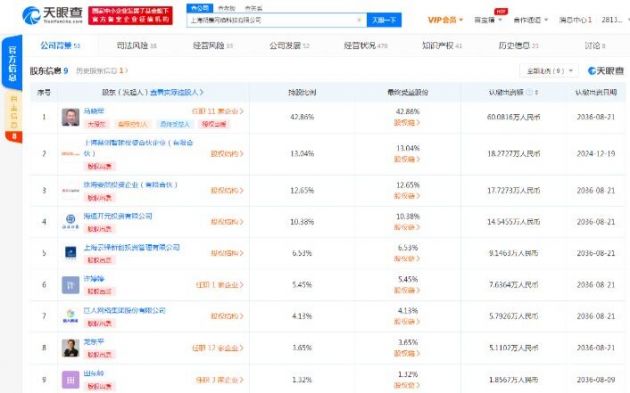Click the 大股东 tag in row 1
Screen dimensions: 630x393
coord(96,124)
